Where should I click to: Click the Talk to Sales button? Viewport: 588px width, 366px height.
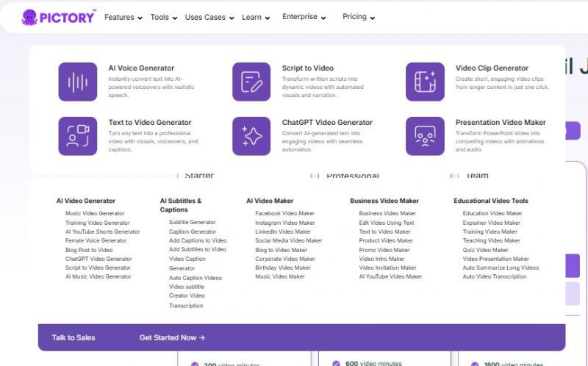pyautogui.click(x=73, y=338)
